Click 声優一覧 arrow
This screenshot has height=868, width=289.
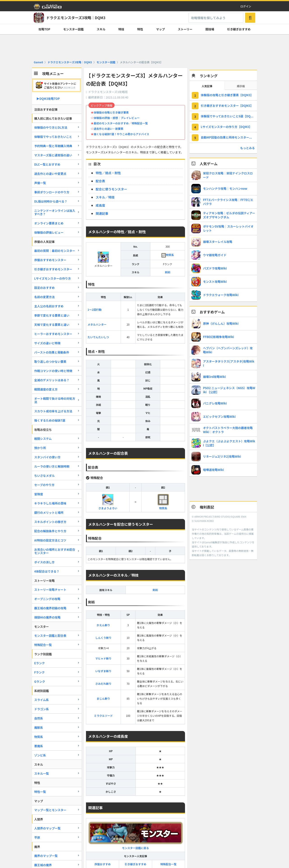pos(78,183)
